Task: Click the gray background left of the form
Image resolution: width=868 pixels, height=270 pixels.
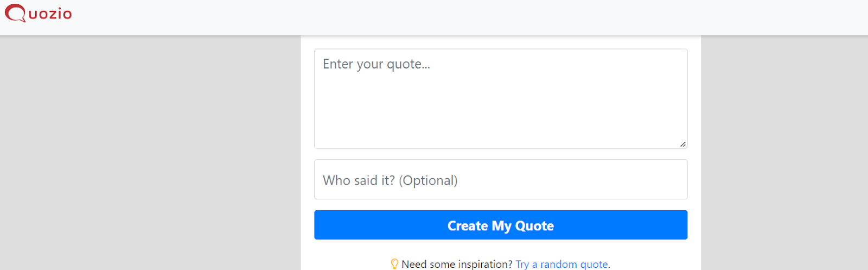Action: [150, 153]
